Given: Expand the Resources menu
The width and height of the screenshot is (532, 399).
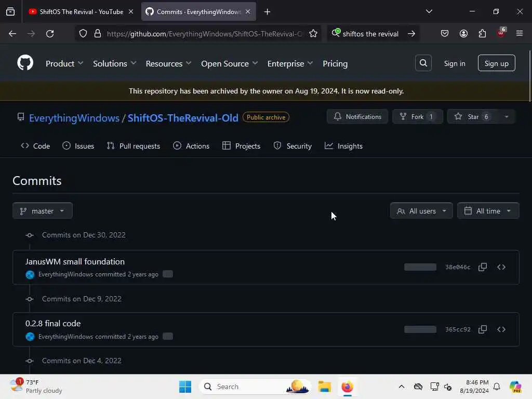Looking at the screenshot, I should click(x=168, y=63).
